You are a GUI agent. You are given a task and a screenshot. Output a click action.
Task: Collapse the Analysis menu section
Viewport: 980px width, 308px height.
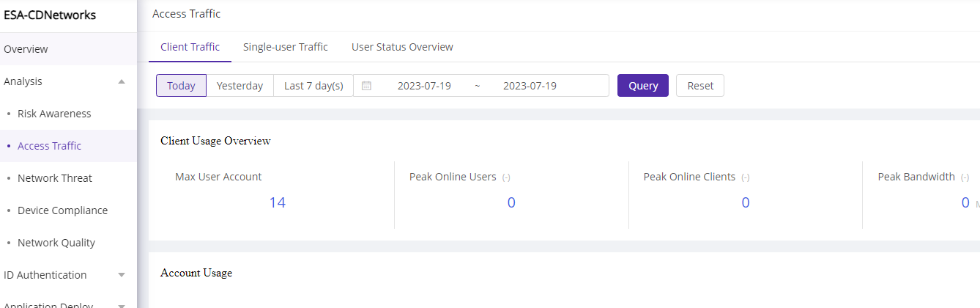[122, 81]
